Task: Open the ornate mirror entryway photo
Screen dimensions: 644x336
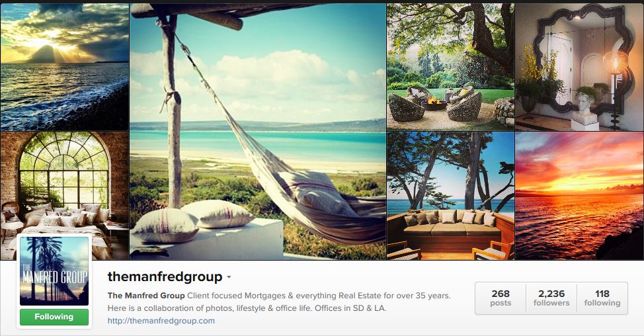Action: point(579,67)
